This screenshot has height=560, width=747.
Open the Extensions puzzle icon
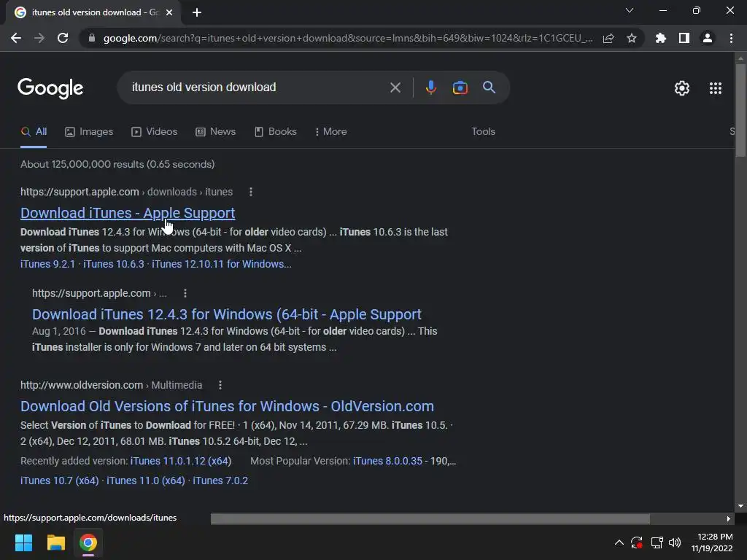click(661, 38)
